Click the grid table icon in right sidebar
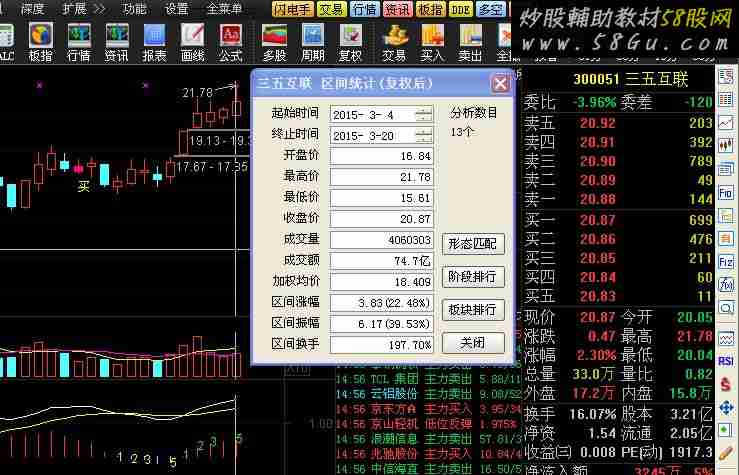The image size is (739, 475). tap(726, 99)
